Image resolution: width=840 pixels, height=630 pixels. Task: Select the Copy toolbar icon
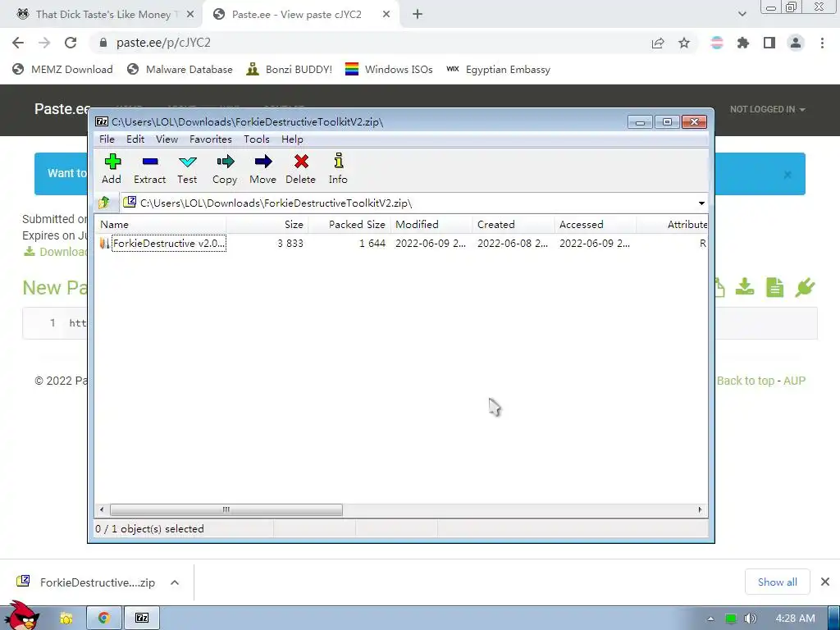click(225, 169)
